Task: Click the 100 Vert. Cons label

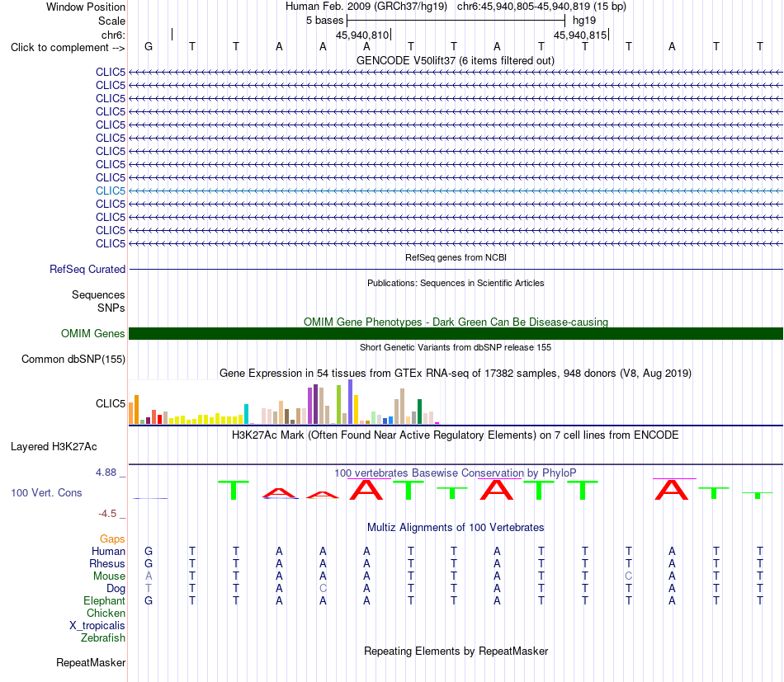Action: coord(46,492)
